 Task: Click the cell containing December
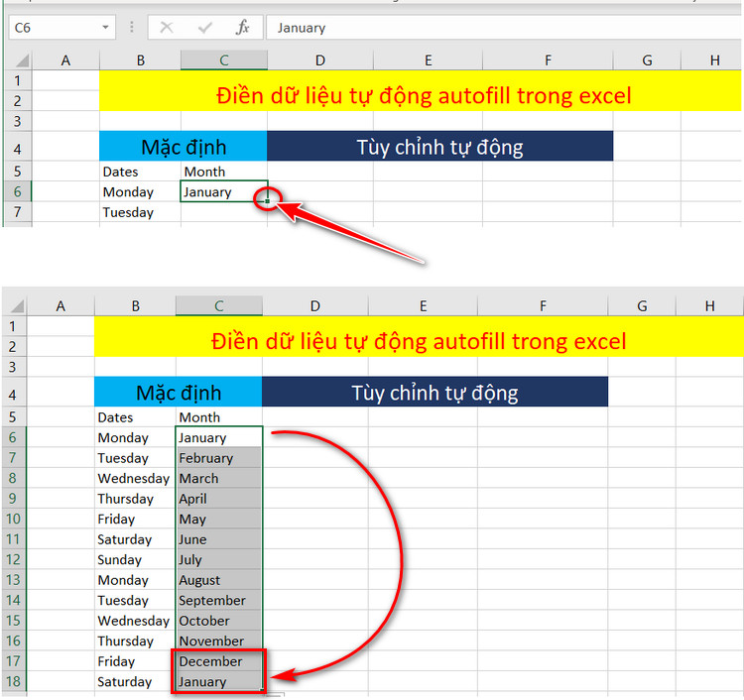point(219,661)
